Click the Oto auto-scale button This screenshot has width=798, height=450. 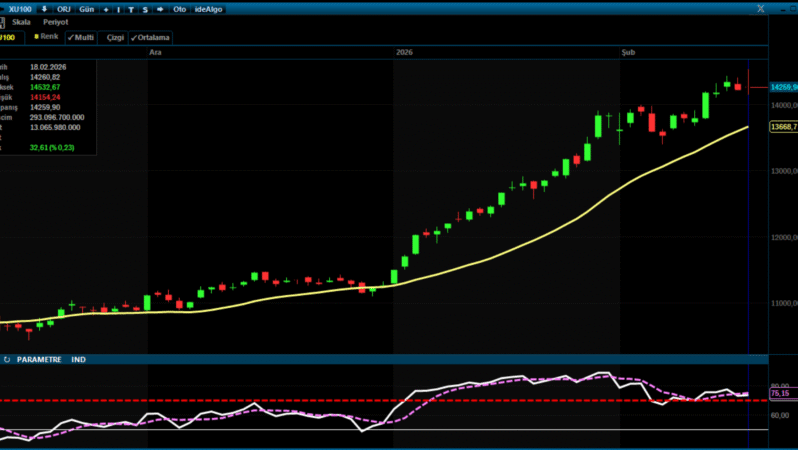pyautogui.click(x=179, y=9)
